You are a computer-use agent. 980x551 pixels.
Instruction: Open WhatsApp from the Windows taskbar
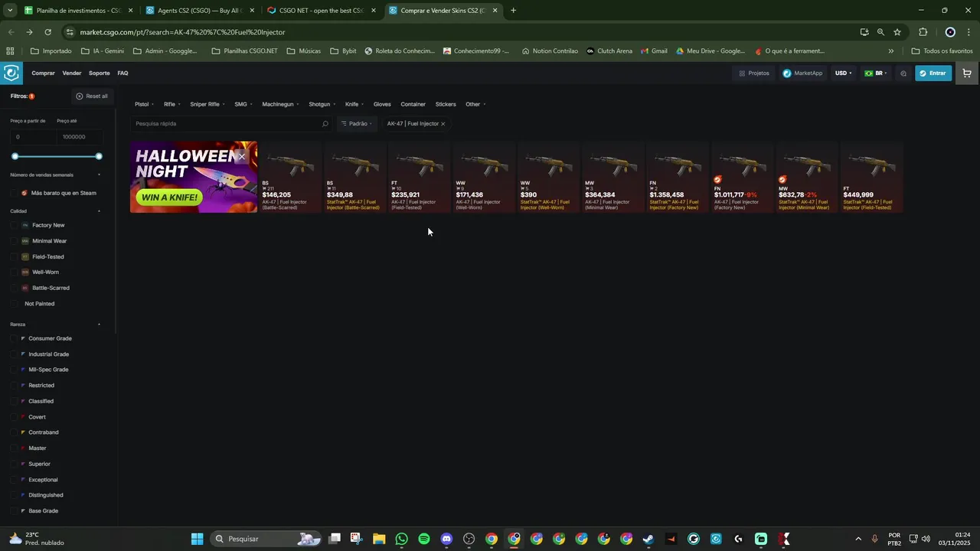pos(402,539)
